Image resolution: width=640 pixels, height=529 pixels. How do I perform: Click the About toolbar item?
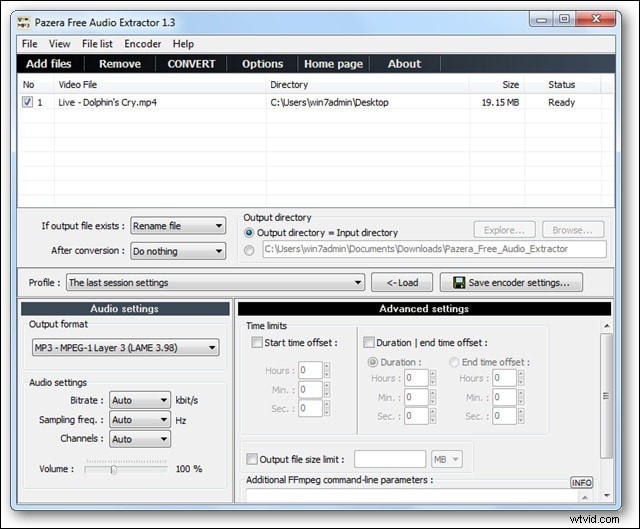click(x=404, y=64)
